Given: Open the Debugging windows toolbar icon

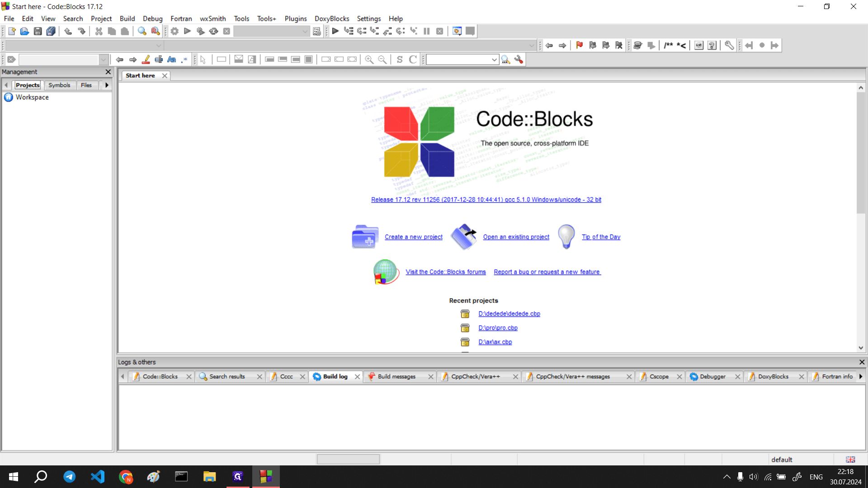Looking at the screenshot, I should (457, 31).
